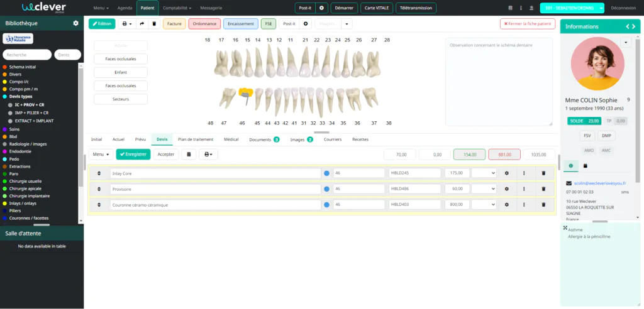Add patient Post-it with plus icon
This screenshot has height=309, width=644.
pyautogui.click(x=305, y=24)
